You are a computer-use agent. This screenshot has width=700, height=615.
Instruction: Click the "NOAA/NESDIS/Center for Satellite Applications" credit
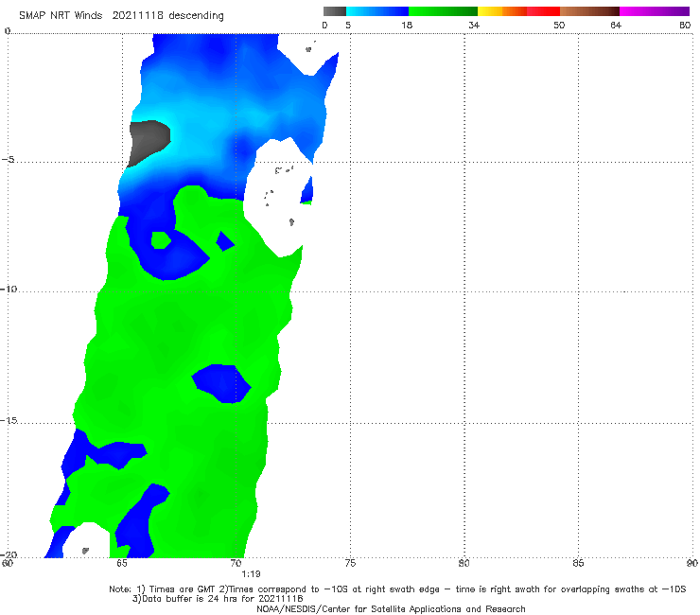pyautogui.click(x=391, y=609)
